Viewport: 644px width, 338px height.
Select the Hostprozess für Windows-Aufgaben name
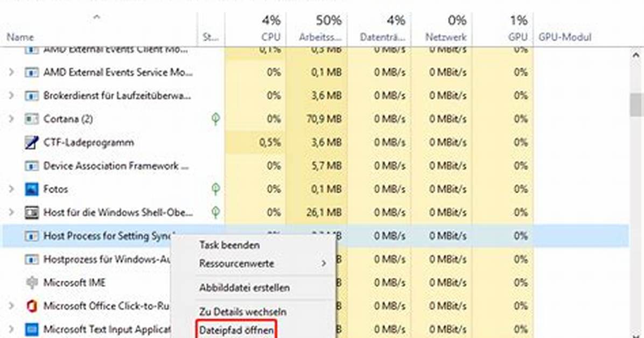pyautogui.click(x=107, y=259)
